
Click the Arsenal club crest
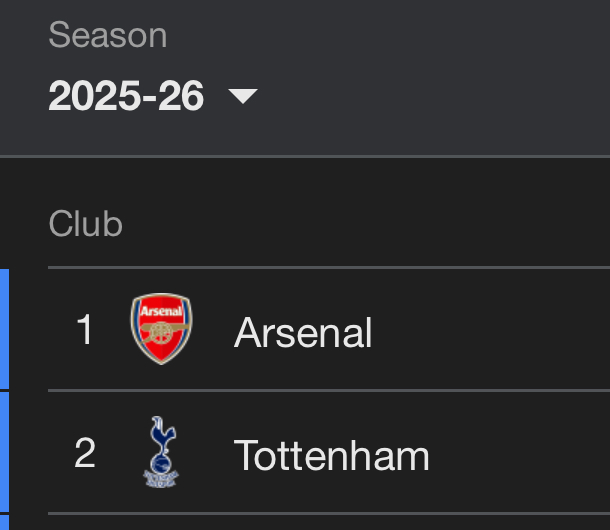[x=161, y=330]
